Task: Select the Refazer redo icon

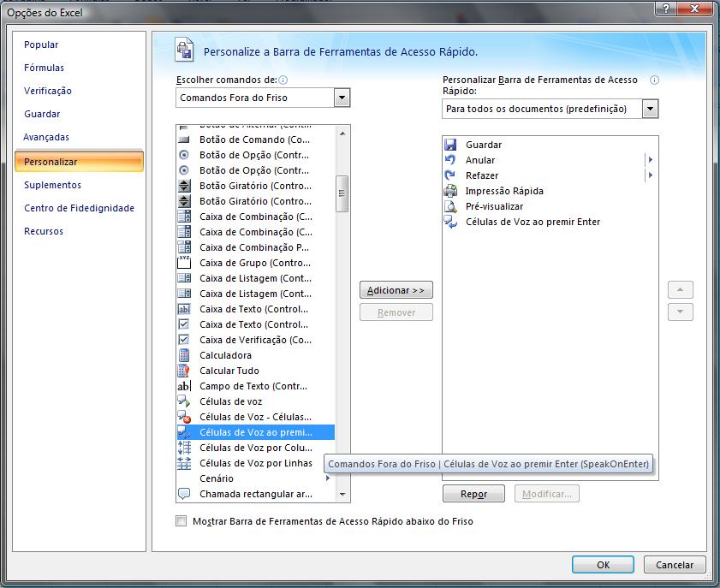Action: click(x=450, y=175)
